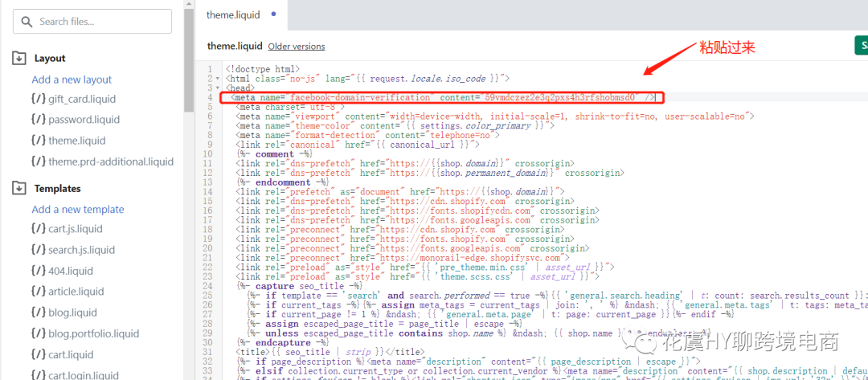This screenshot has height=380, width=868.
Task: Click the green Save button
Action: (x=862, y=46)
